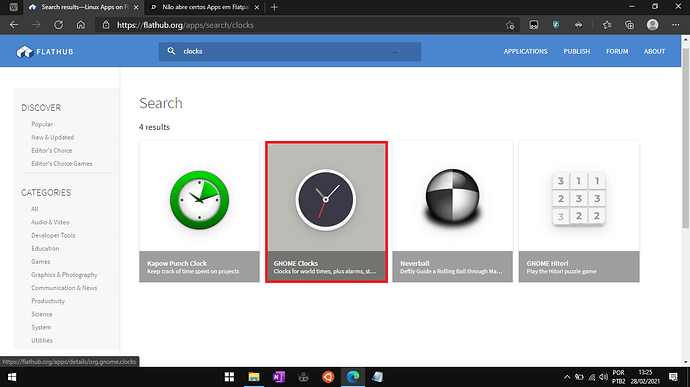Select the Education category

(x=45, y=249)
